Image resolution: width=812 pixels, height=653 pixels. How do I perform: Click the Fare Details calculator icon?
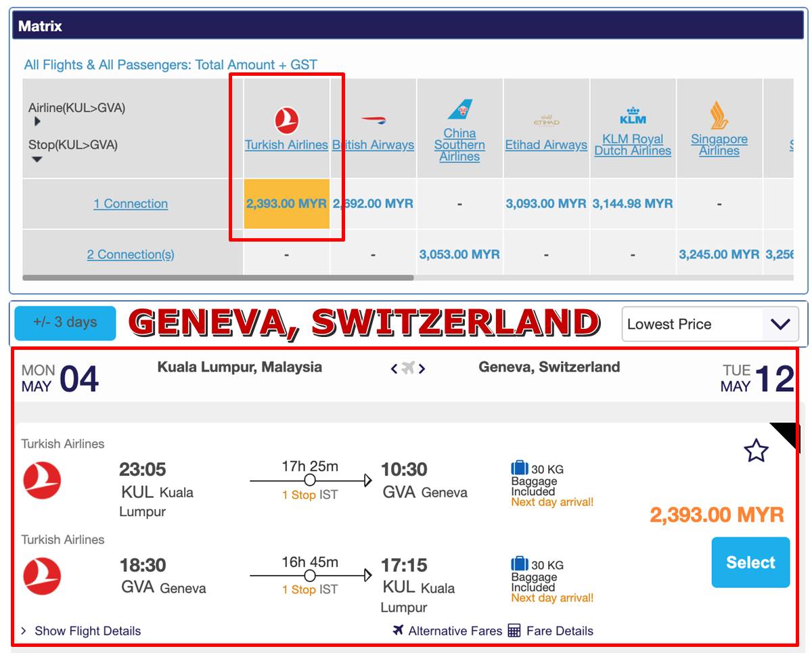(x=514, y=631)
